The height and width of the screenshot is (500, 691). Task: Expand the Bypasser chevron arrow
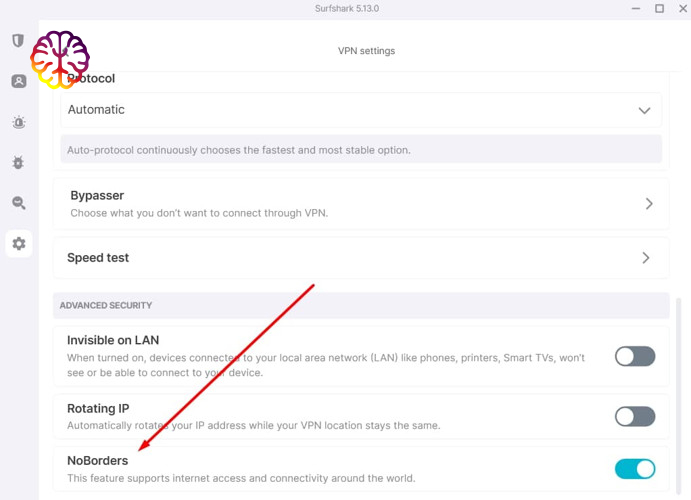pyautogui.click(x=649, y=204)
